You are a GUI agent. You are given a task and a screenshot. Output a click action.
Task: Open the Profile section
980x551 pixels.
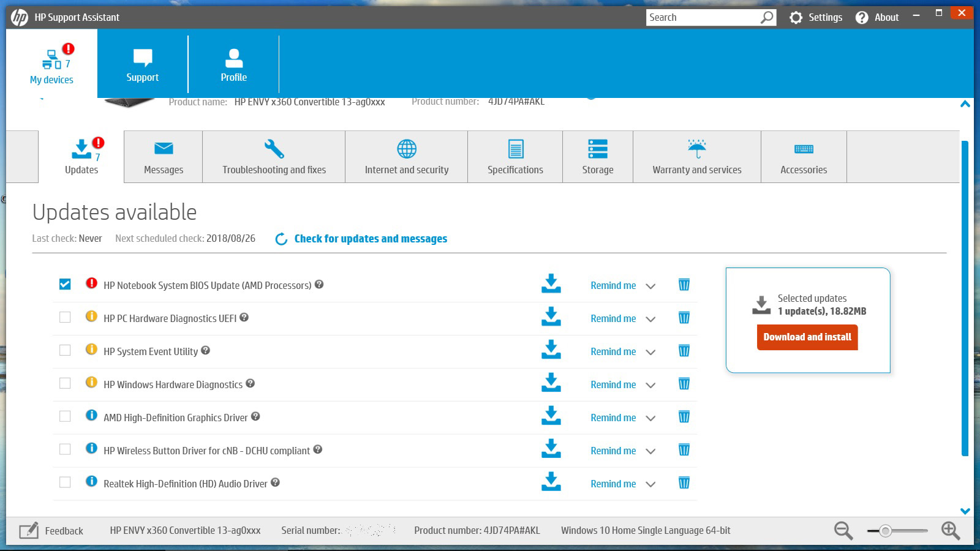(x=234, y=64)
